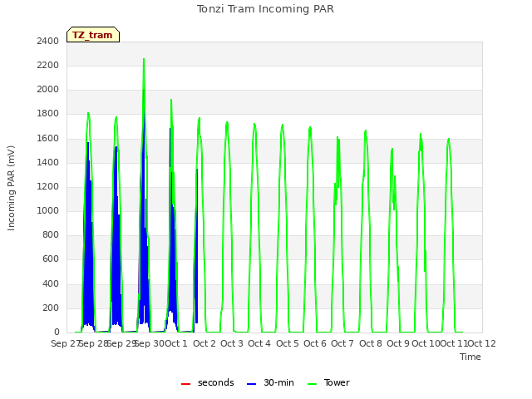Click the Oct 5 x-axis date label
This screenshot has height=399, width=532.
point(288,343)
